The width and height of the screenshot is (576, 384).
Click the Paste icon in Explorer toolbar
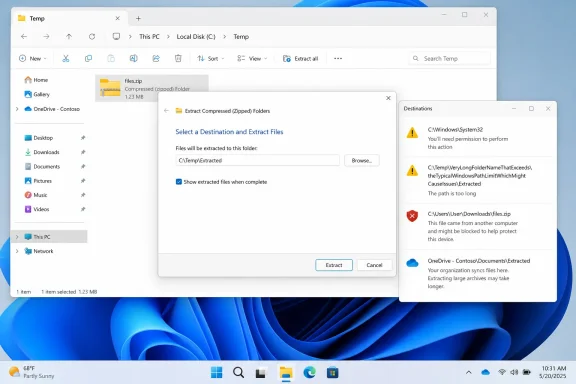[x=111, y=58]
